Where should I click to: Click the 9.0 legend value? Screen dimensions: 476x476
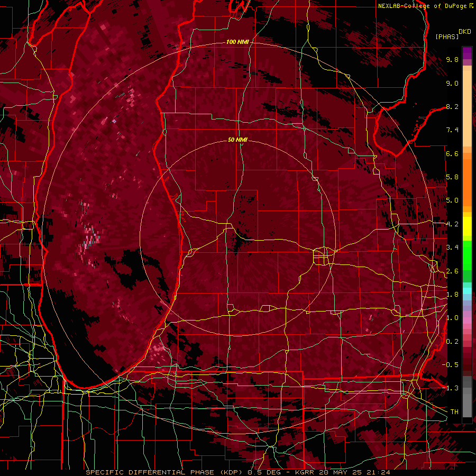pyautogui.click(x=452, y=83)
